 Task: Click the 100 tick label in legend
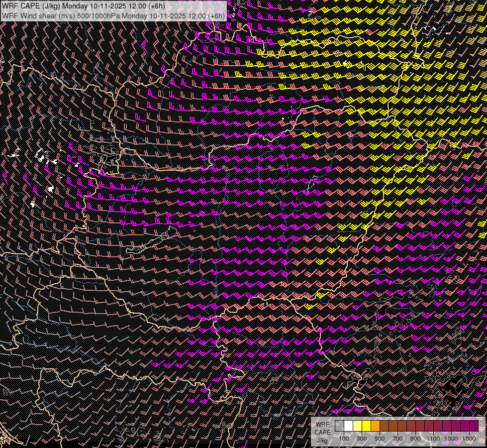coord(344,438)
